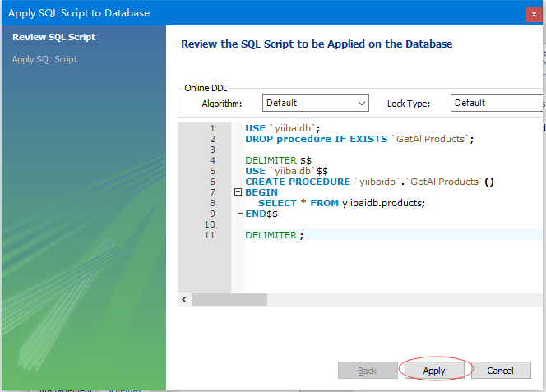Click line number 4 in the gutter
This screenshot has width=546, height=392.
tap(212, 160)
